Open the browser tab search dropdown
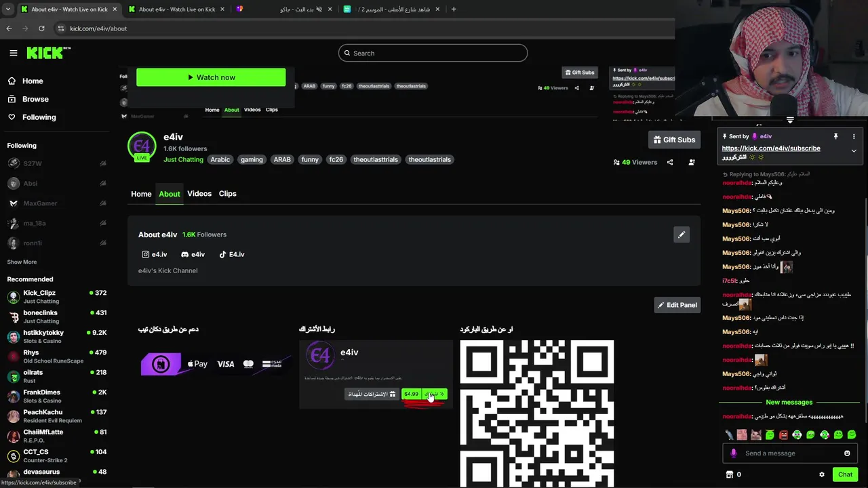This screenshot has height=488, width=868. click(7, 9)
